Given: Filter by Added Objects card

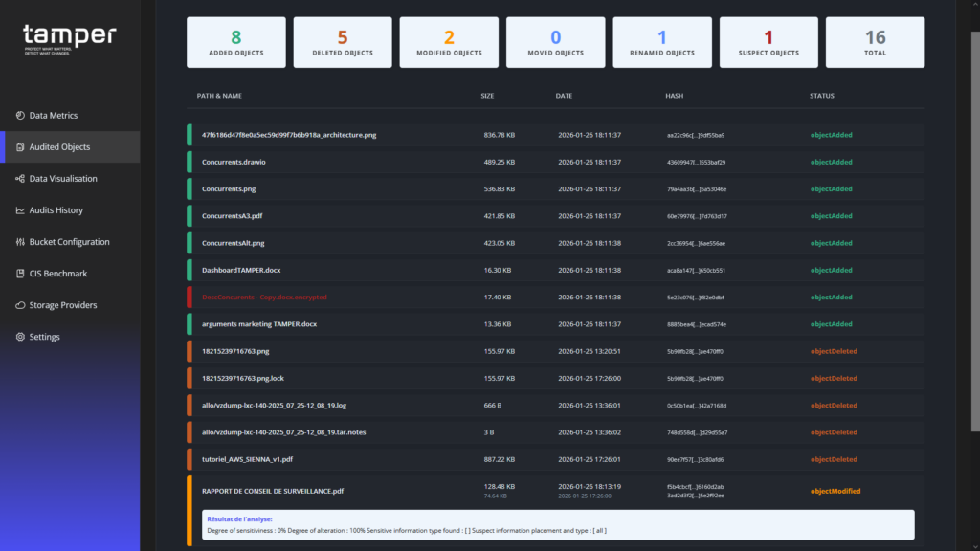Looking at the screenshot, I should coord(235,42).
